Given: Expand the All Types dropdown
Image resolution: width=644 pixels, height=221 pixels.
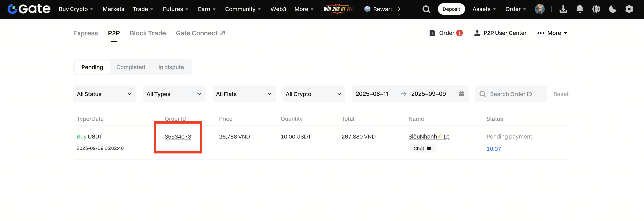Looking at the screenshot, I should pyautogui.click(x=174, y=94).
